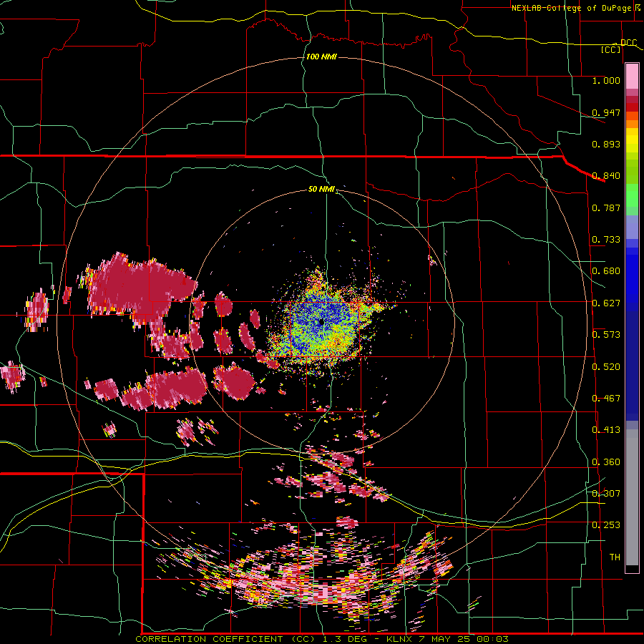The height and width of the screenshot is (644, 644).
Task: Select the 0.840 color scale label
Action: 606,176
